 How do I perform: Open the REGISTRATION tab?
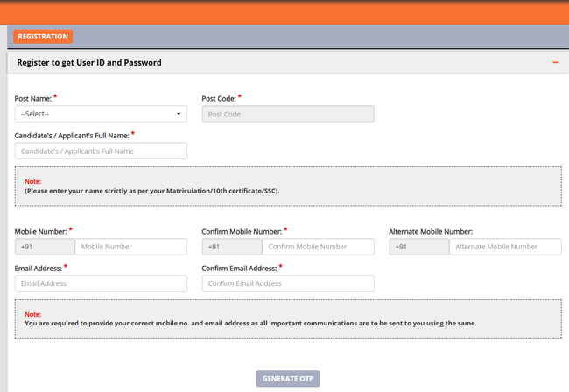coord(43,36)
